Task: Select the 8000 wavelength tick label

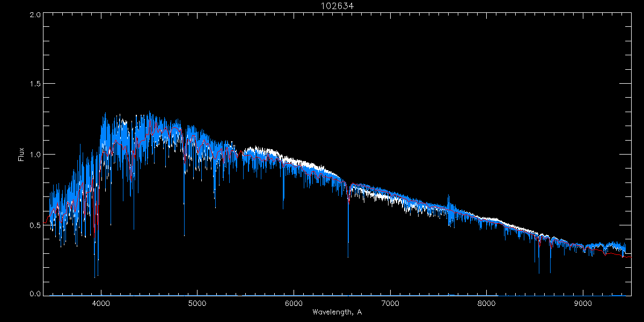Action: pyautogui.click(x=486, y=303)
